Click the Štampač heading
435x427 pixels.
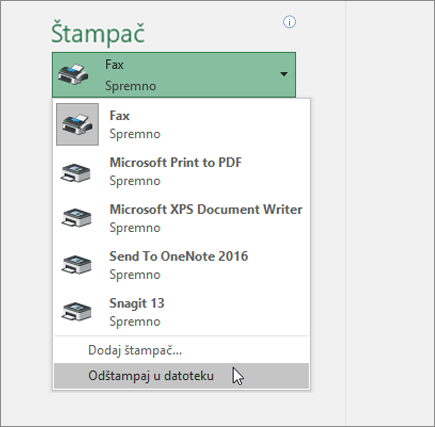point(98,33)
